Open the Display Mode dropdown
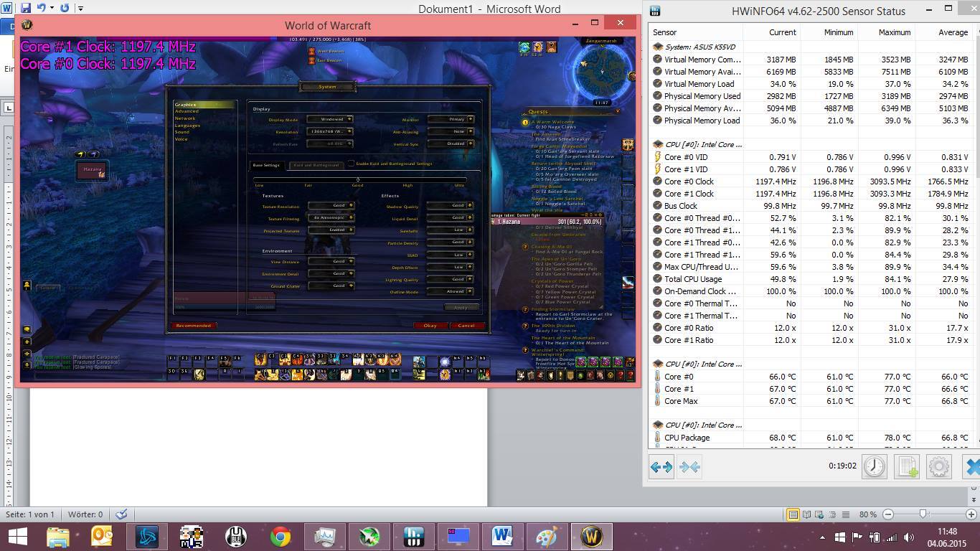Image resolution: width=980 pixels, height=551 pixels. (330, 119)
